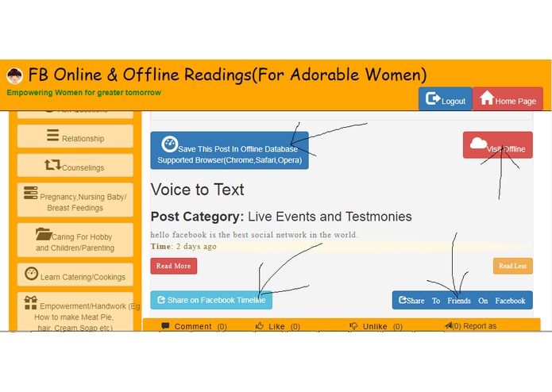The width and height of the screenshot is (552, 392).
Task: Open Comment (0) on the post
Action: (x=194, y=326)
